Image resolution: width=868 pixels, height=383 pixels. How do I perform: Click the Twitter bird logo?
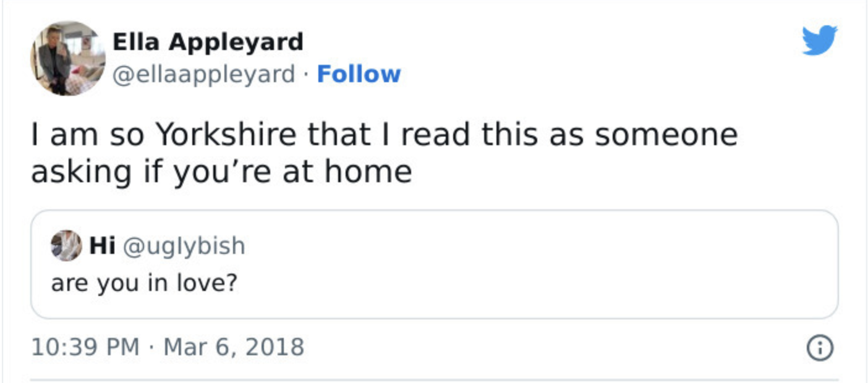pyautogui.click(x=819, y=40)
